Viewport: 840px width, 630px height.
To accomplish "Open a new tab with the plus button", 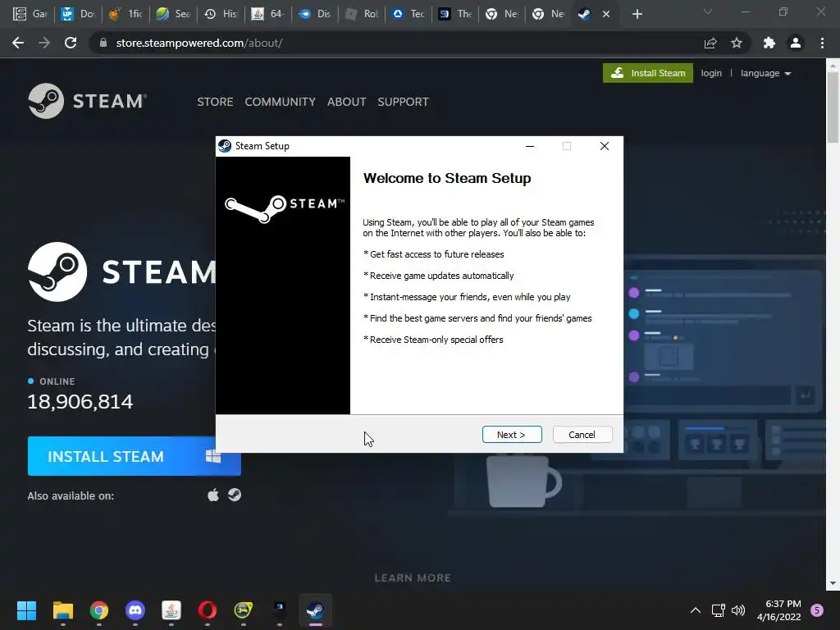I will [637, 14].
